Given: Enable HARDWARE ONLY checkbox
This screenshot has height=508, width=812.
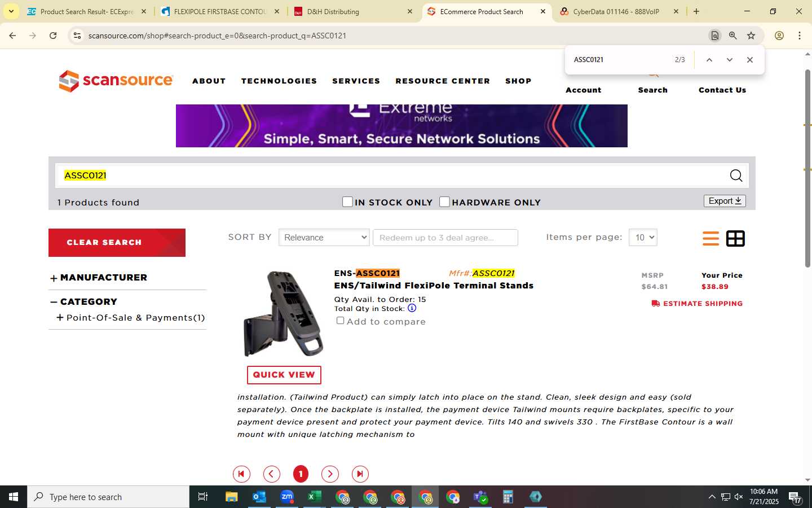Looking at the screenshot, I should (x=444, y=202).
